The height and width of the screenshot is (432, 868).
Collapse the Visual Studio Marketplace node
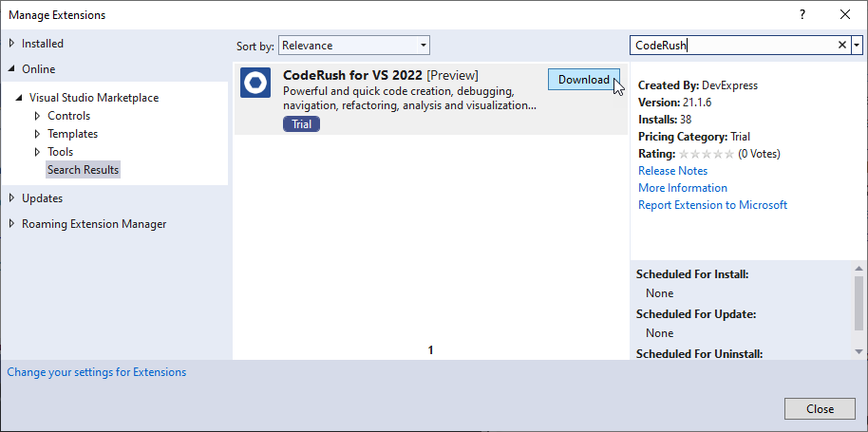click(19, 98)
